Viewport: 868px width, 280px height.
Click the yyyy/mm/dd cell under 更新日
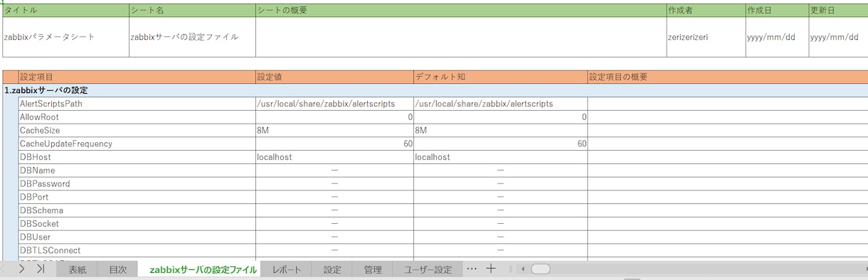(x=838, y=37)
